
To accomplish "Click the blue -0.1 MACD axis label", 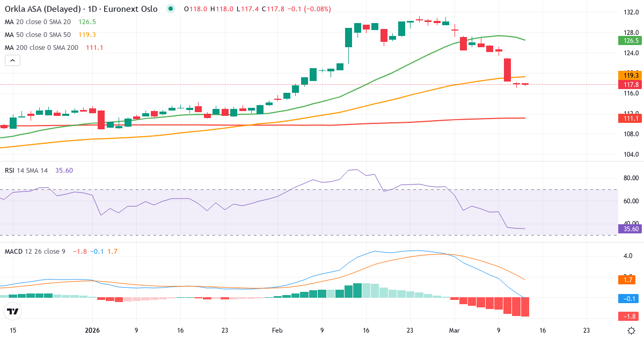I will (630, 298).
